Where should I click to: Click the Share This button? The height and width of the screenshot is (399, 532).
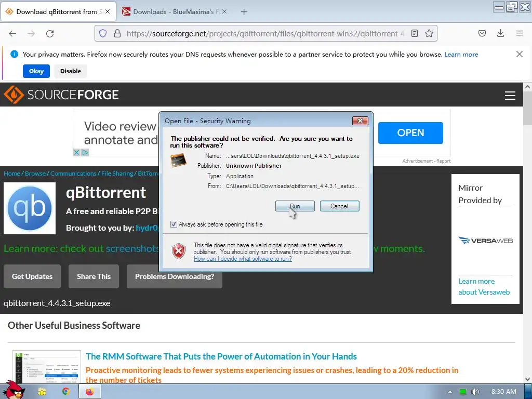[x=94, y=276]
